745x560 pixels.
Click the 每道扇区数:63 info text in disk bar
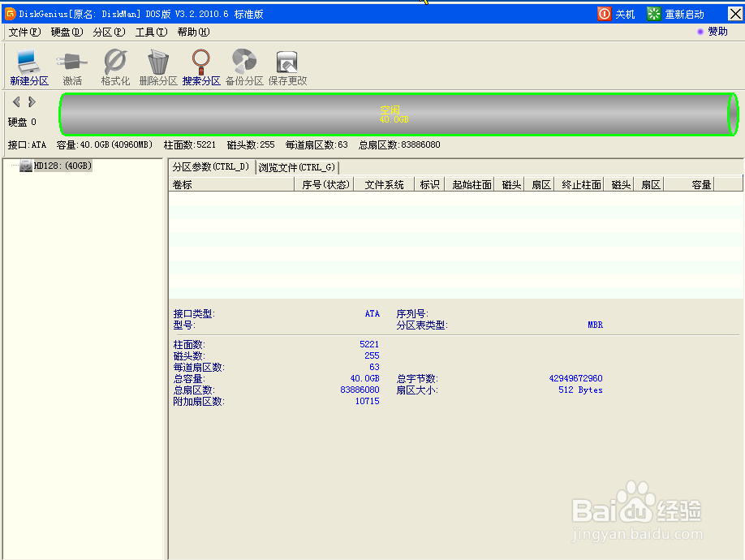pyautogui.click(x=317, y=144)
